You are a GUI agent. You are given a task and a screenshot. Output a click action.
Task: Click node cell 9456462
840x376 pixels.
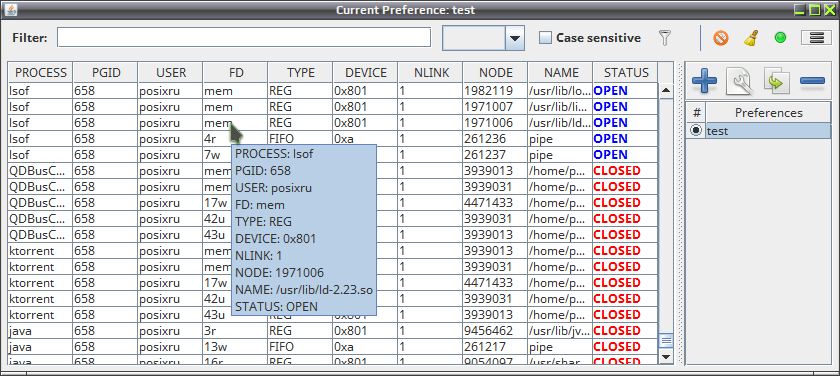point(496,330)
